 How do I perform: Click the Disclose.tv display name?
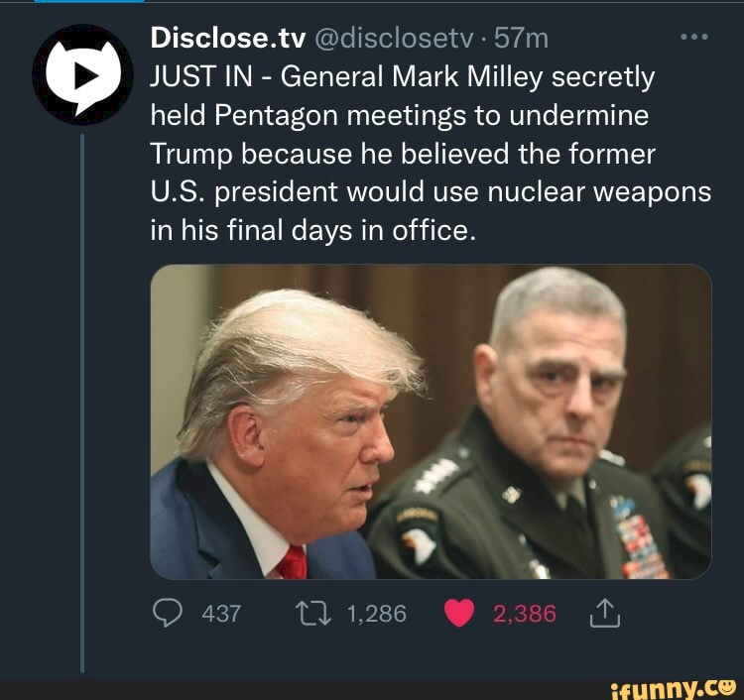pos(228,38)
